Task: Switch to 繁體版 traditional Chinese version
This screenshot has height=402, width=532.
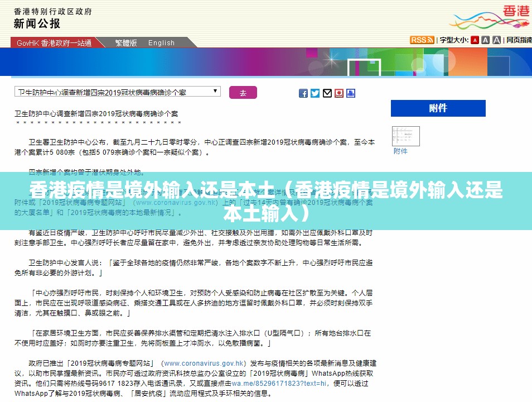Action: (x=126, y=43)
